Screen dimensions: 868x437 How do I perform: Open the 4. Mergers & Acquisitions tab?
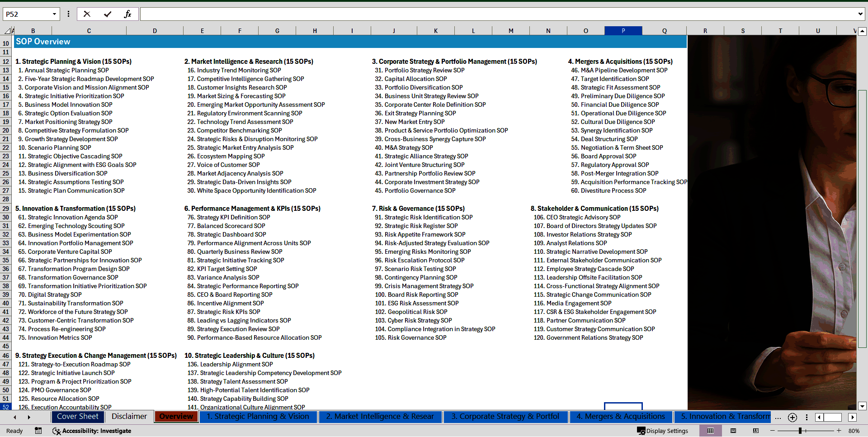[x=620, y=417]
